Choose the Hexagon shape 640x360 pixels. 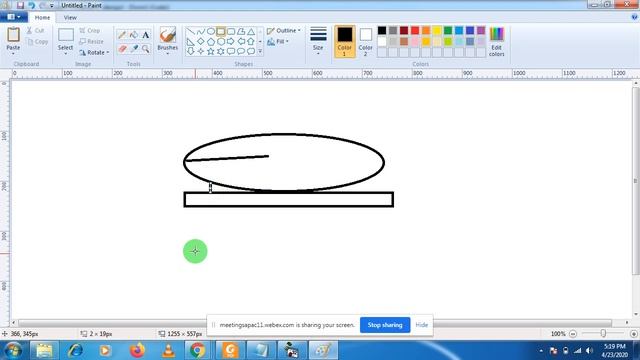tap(221, 42)
